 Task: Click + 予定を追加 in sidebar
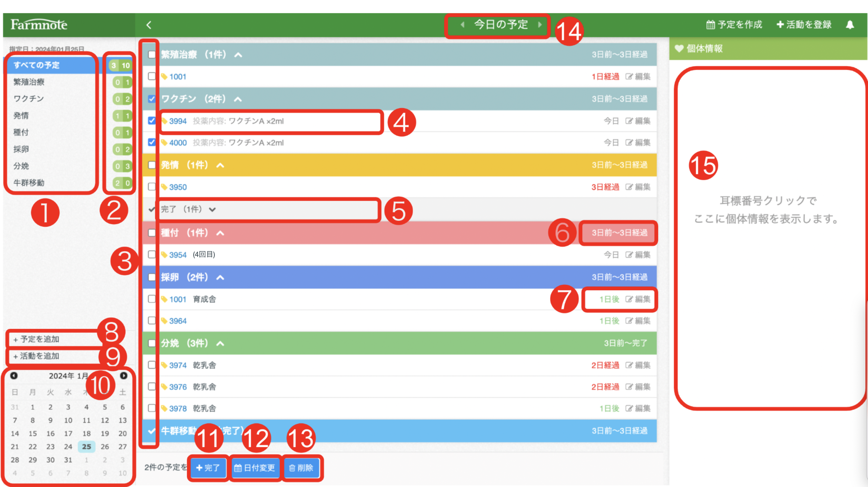coord(36,339)
